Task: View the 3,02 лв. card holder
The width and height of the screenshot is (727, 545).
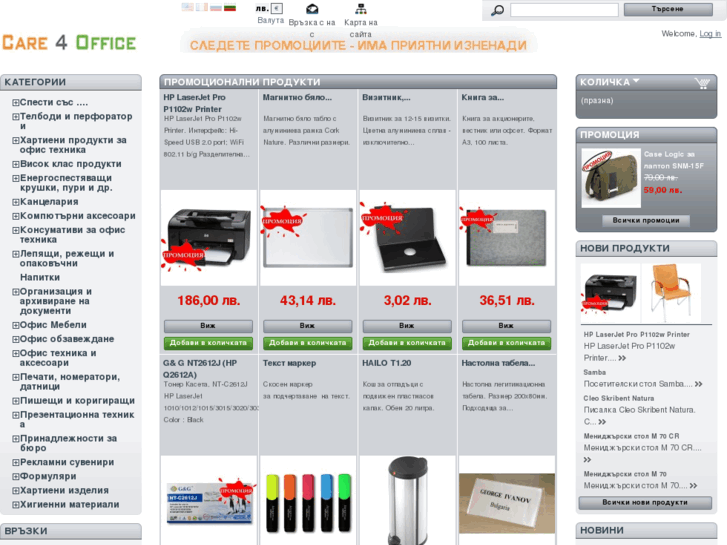Action: tap(407, 326)
